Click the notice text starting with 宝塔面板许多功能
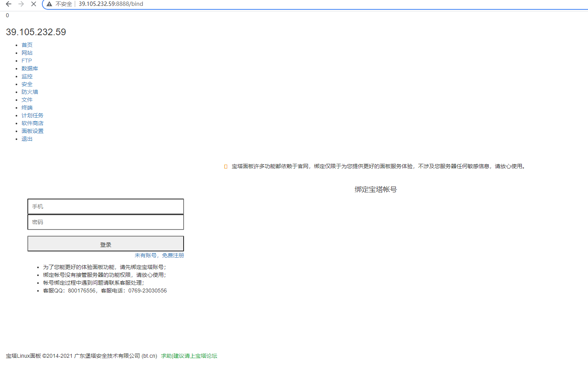Screen dimensions: 588x373 click(x=378, y=166)
